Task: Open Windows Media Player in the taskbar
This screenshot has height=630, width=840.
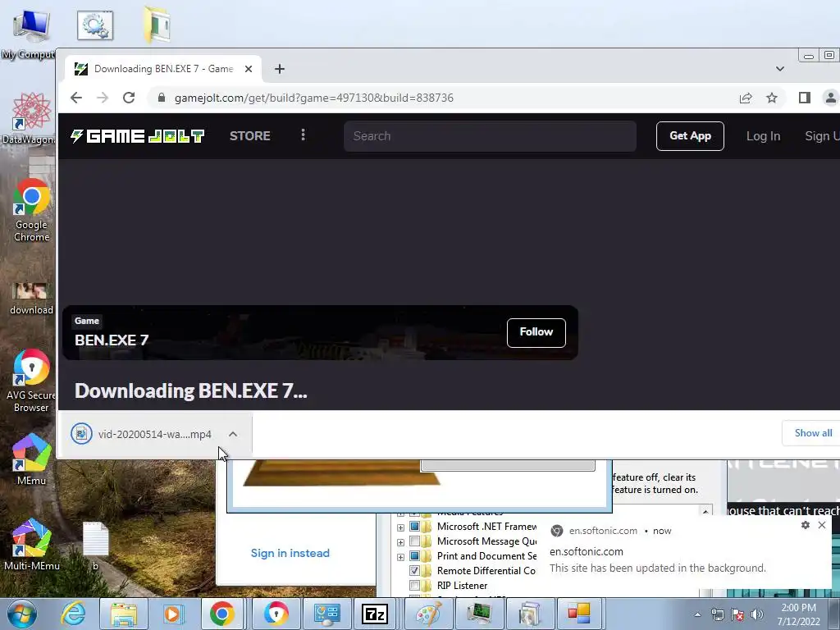Action: [174, 614]
